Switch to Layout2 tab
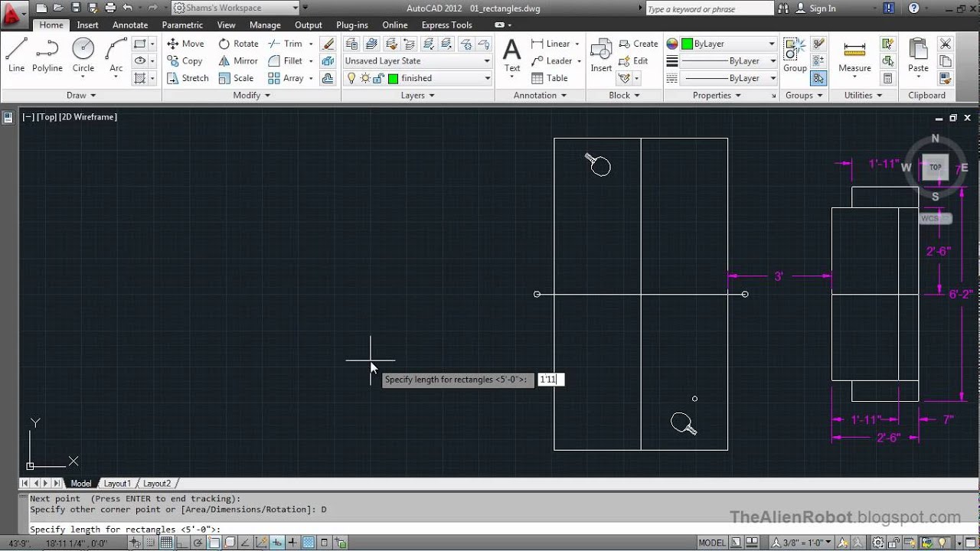This screenshot has height=551, width=980. pyautogui.click(x=157, y=484)
